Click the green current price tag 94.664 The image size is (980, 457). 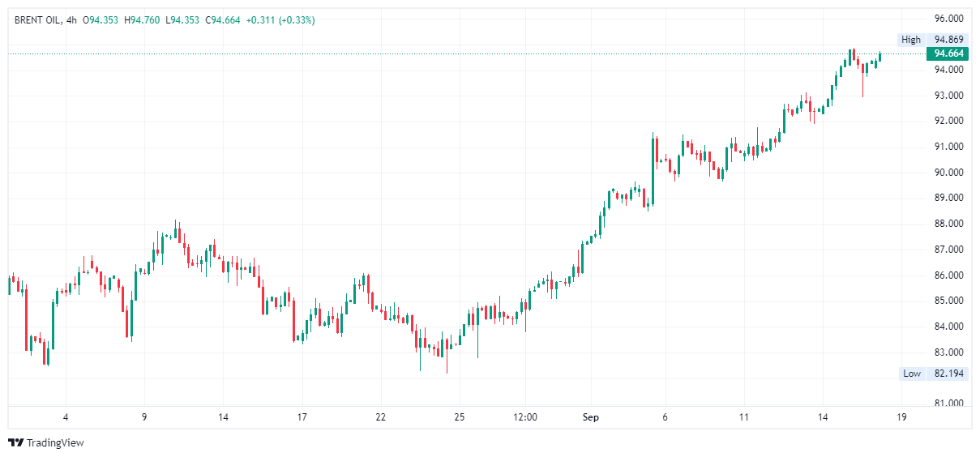click(x=948, y=53)
